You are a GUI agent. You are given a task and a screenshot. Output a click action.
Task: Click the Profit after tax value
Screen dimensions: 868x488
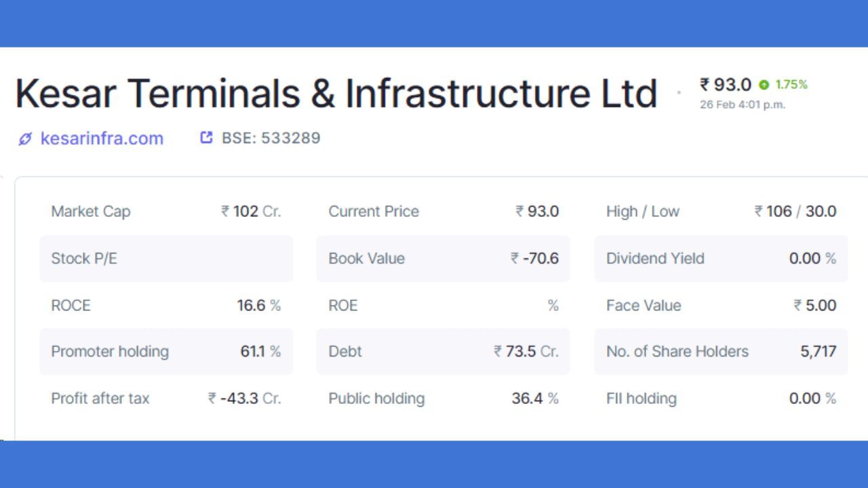[x=244, y=399]
